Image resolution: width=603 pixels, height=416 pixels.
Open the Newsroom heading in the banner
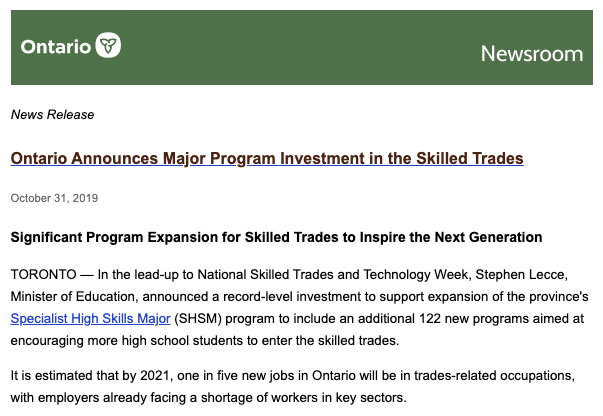532,53
